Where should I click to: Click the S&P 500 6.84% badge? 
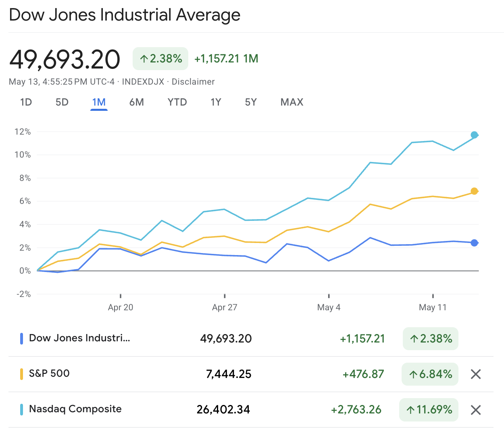[x=430, y=374]
